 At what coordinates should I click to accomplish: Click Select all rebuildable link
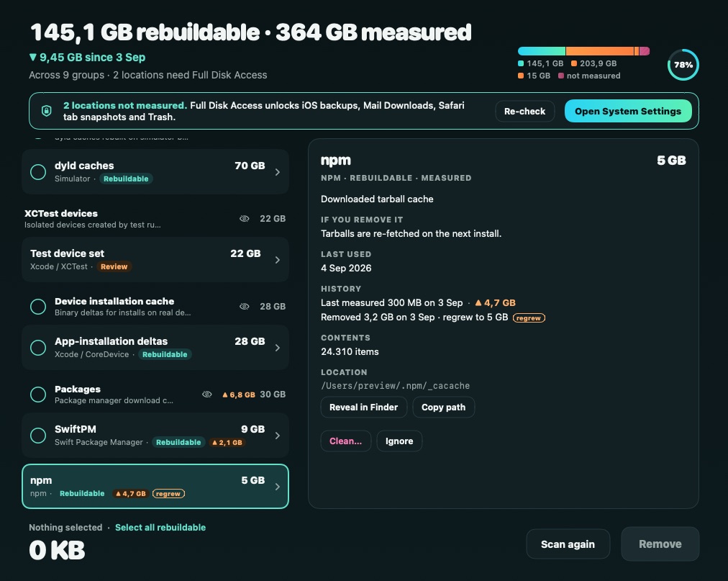click(160, 528)
